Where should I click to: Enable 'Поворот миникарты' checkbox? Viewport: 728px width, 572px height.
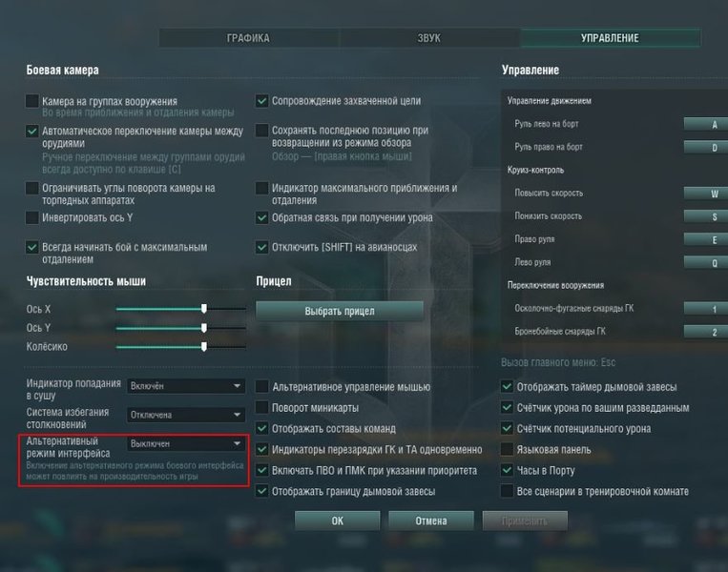pos(262,407)
